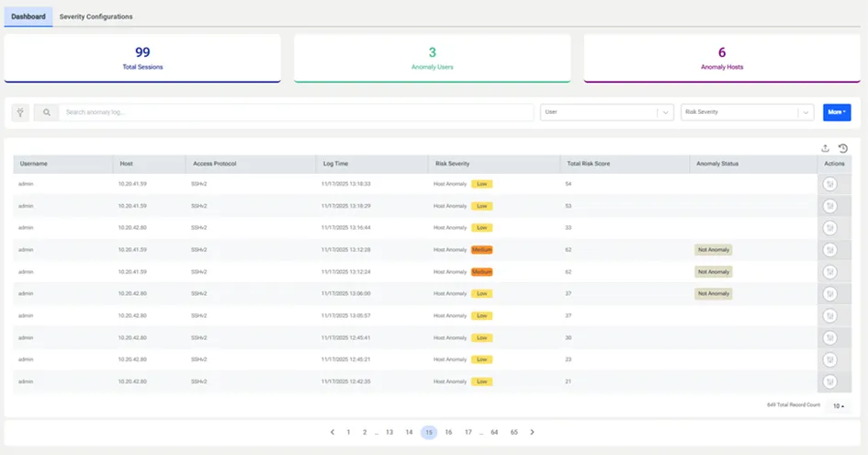
Task: Click the filter icon beside the search box
Action: [20, 112]
